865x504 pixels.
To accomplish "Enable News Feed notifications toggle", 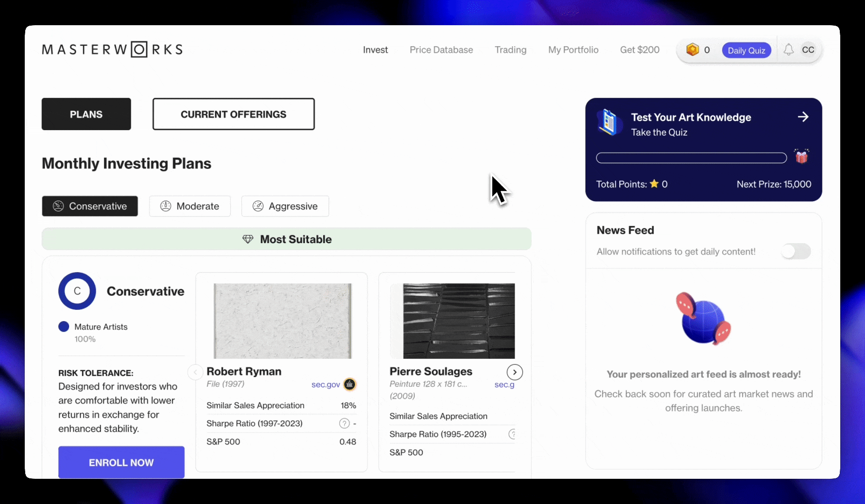I will pos(796,251).
